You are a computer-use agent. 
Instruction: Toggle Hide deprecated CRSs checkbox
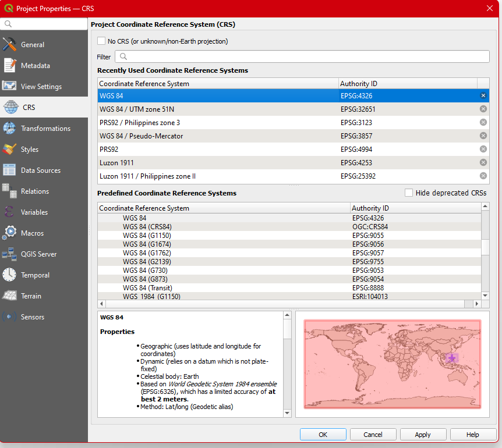click(x=409, y=193)
